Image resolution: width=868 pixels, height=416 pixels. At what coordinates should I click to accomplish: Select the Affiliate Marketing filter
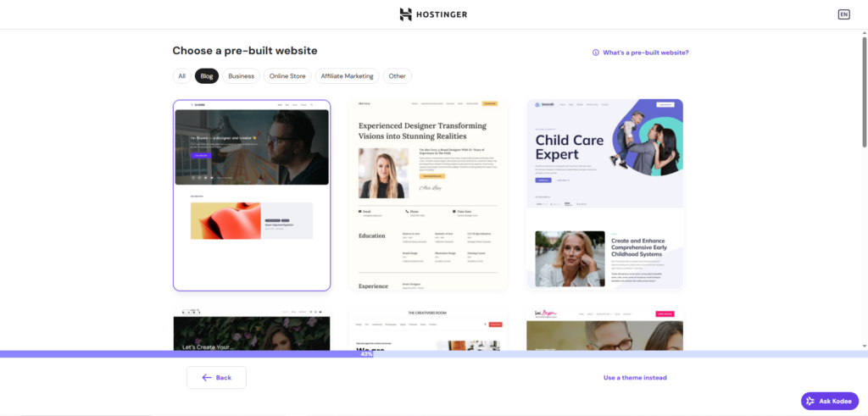[x=347, y=75]
